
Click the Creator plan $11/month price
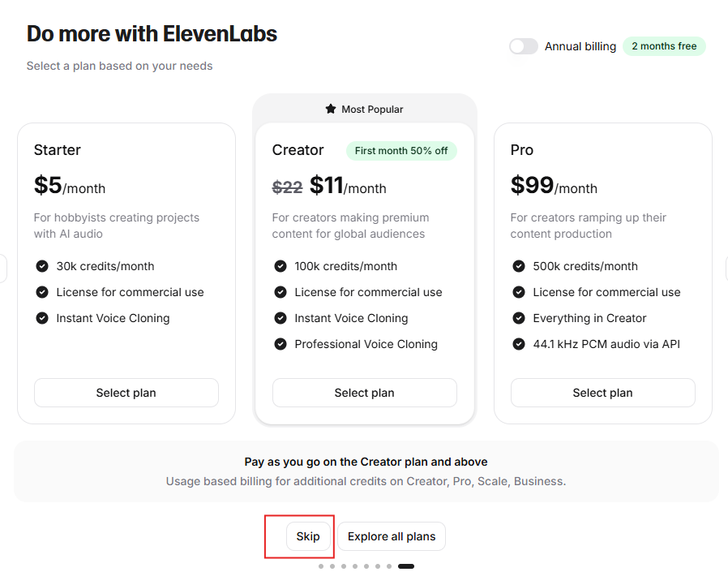[348, 186]
